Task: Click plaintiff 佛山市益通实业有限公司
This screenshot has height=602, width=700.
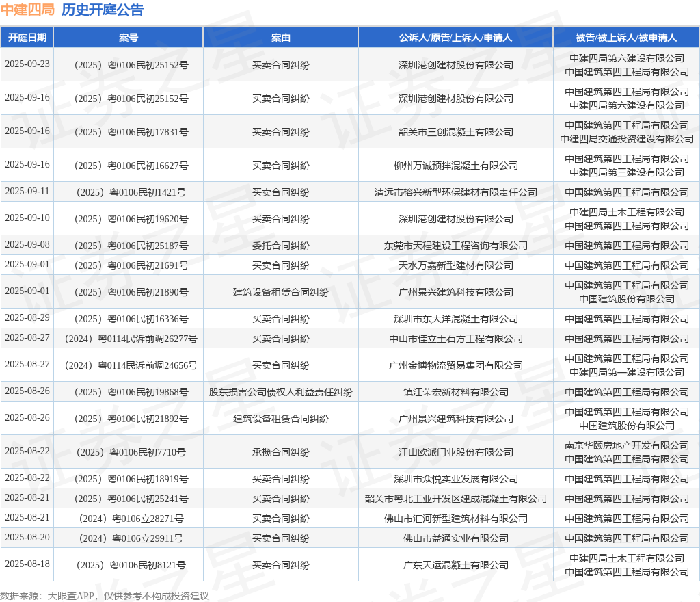Action: coord(456,538)
